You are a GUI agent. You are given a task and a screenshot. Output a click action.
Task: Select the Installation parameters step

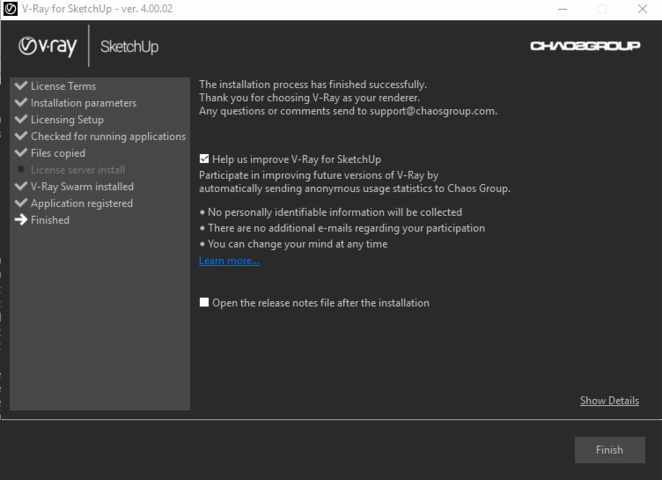point(84,103)
